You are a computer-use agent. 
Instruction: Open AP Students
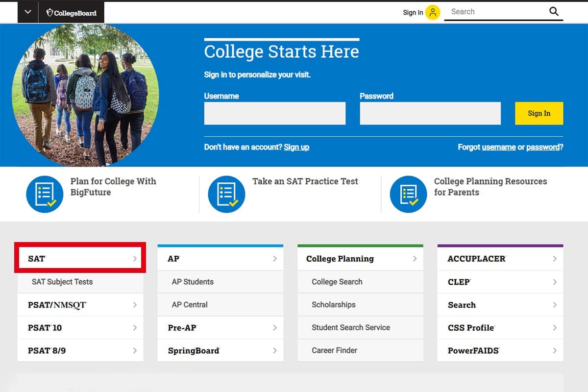click(x=220, y=282)
